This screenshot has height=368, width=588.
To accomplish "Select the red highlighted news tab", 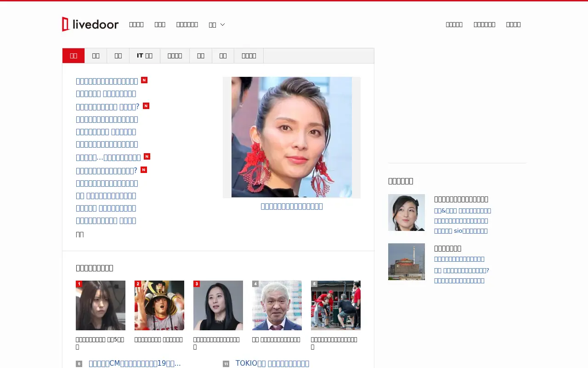I will tap(73, 56).
